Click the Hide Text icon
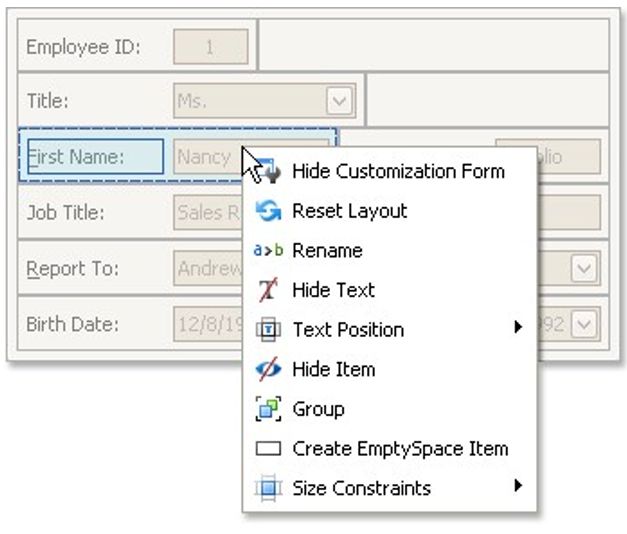Image resolution: width=627 pixels, height=534 pixels. (269, 290)
